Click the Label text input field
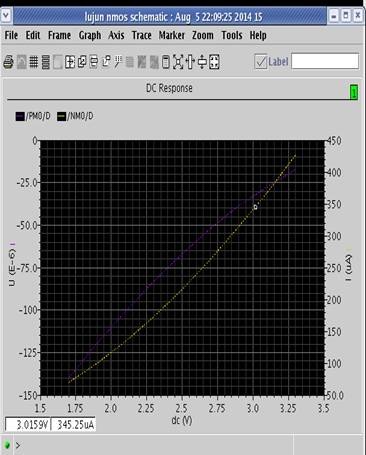The image size is (366, 455). click(x=325, y=61)
